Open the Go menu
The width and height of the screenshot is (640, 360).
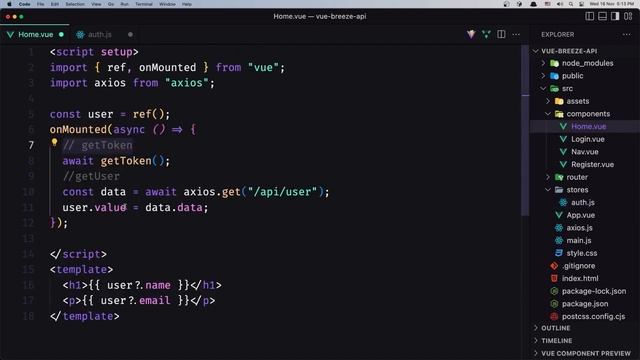[x=111, y=4]
